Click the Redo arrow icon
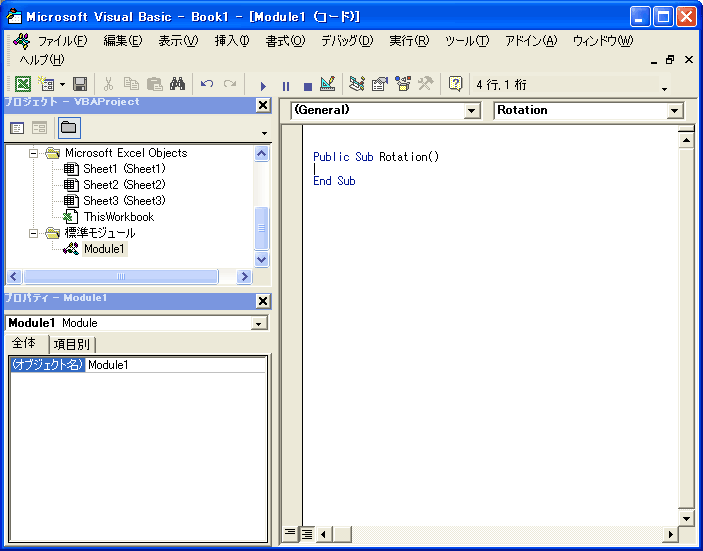The image size is (703, 551). pyautogui.click(x=230, y=84)
